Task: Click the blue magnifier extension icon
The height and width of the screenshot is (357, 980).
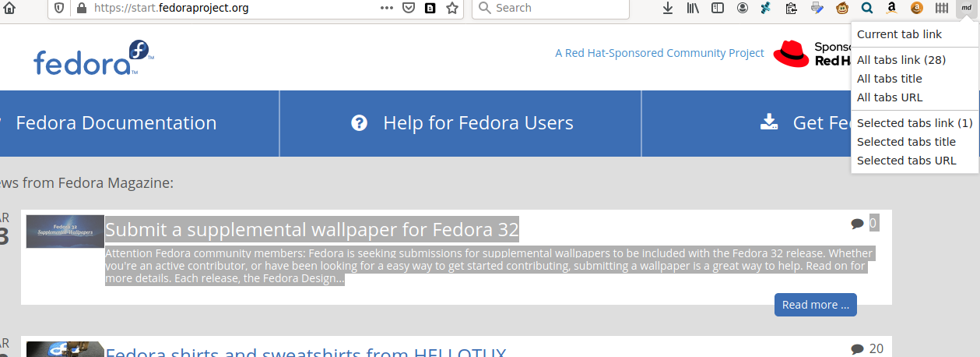Action: 866,8
